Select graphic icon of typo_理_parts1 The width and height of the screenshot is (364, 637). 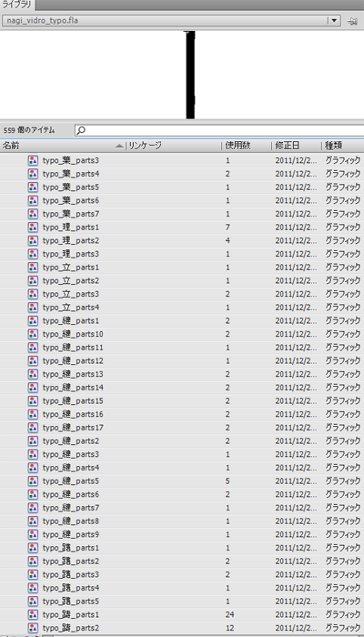(x=33, y=227)
